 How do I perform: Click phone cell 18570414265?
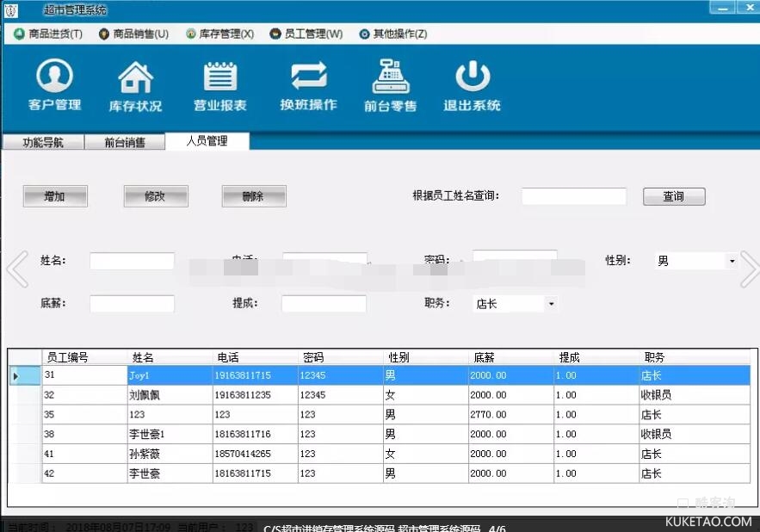[x=255, y=454]
